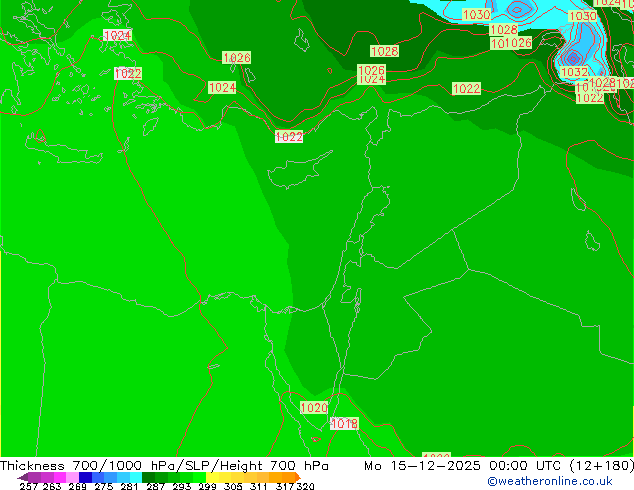Click the 320 value in legend scale
Image resolution: width=634 pixels, height=490 pixels.
[x=305, y=487]
